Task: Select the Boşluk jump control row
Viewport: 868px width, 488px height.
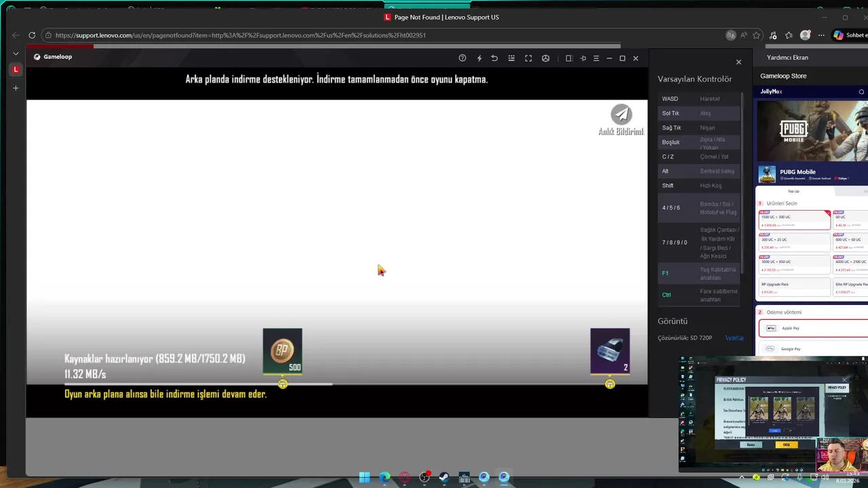Action: tap(698, 142)
